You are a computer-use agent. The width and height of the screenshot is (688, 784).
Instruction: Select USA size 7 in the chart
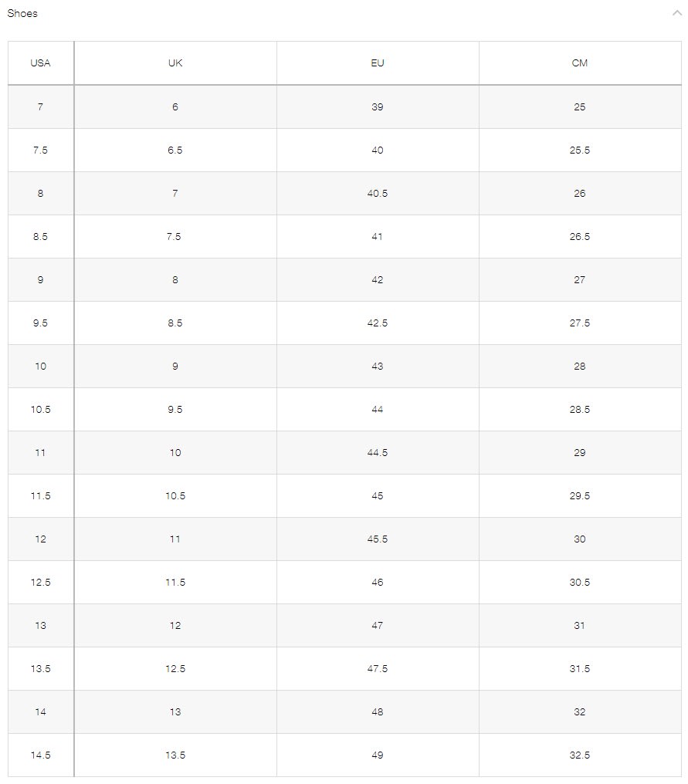[x=39, y=107]
